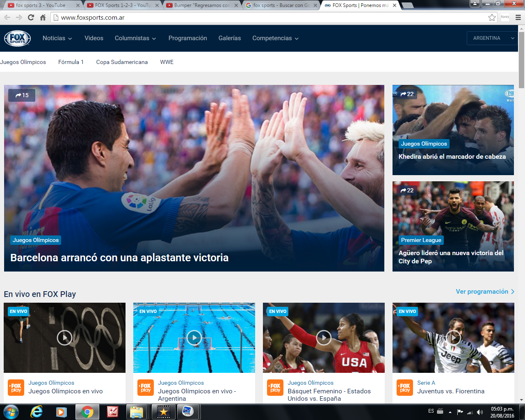This screenshot has width=525, height=420.
Task: Play the USA basketball live video
Action: tap(324, 338)
